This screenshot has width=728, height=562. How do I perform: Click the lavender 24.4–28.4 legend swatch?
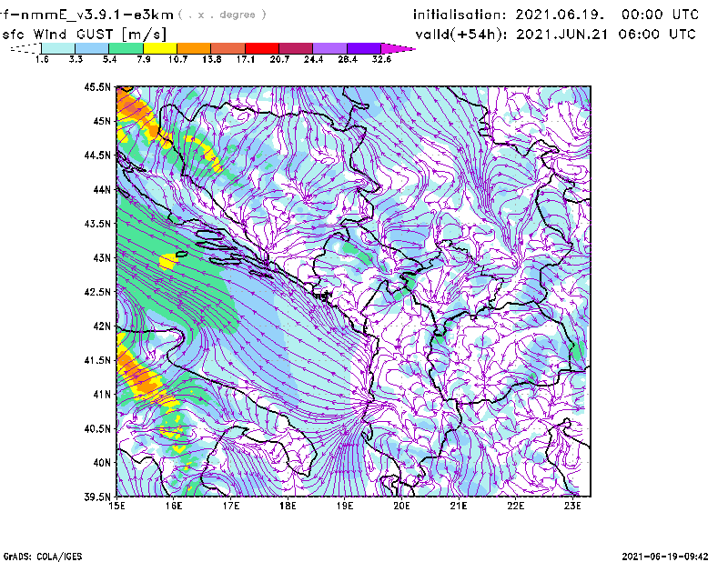[x=329, y=48]
